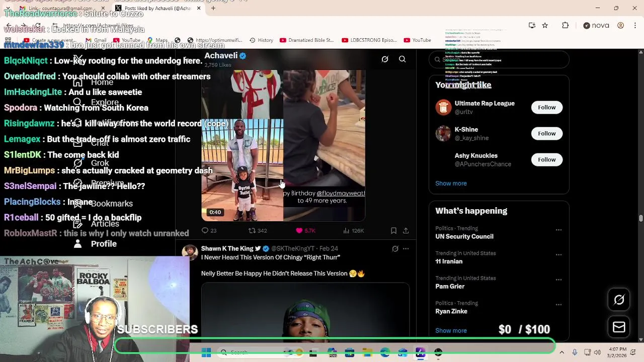Open floating Grok button at lower right
The width and height of the screenshot is (644, 362).
(x=619, y=300)
